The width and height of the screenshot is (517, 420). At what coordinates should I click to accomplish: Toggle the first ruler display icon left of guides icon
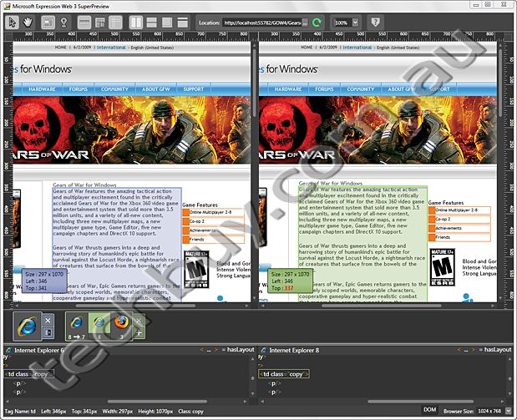[x=84, y=23]
